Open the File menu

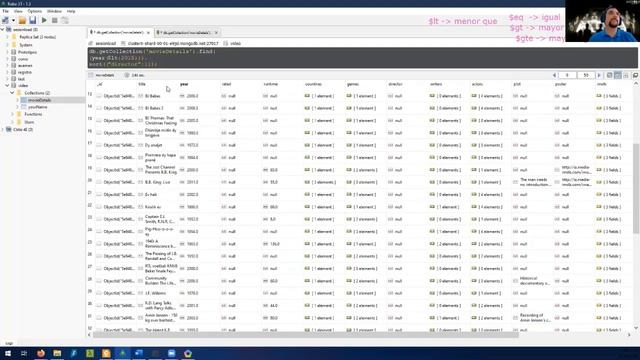(5, 11)
